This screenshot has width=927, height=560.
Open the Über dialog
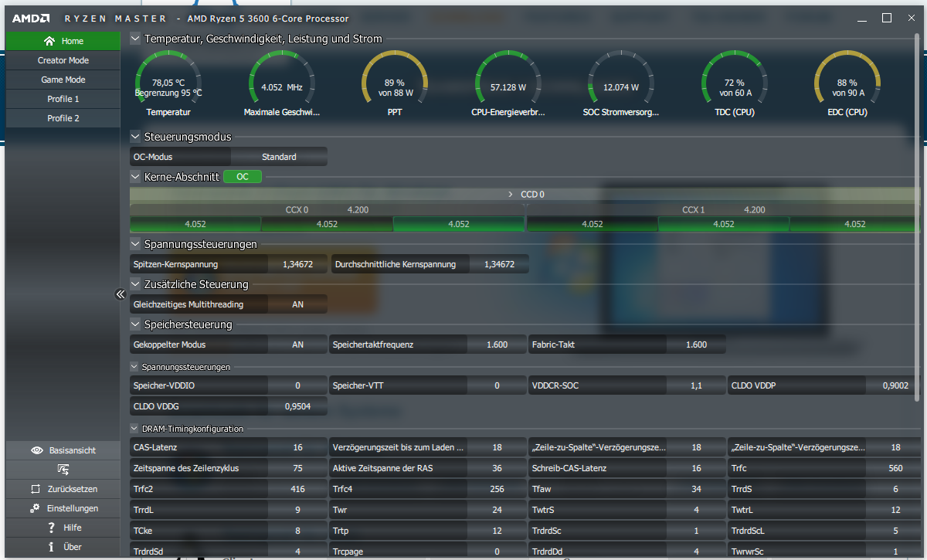point(63,547)
